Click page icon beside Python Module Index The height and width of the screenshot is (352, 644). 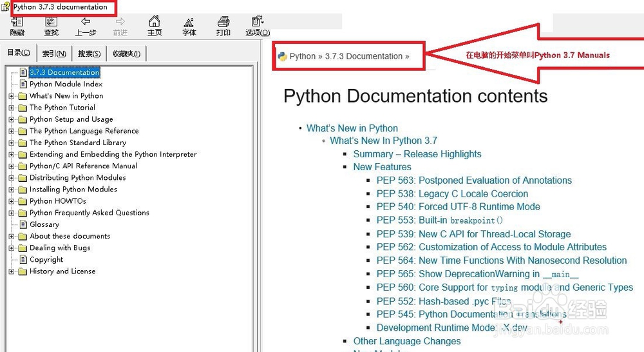pos(24,84)
